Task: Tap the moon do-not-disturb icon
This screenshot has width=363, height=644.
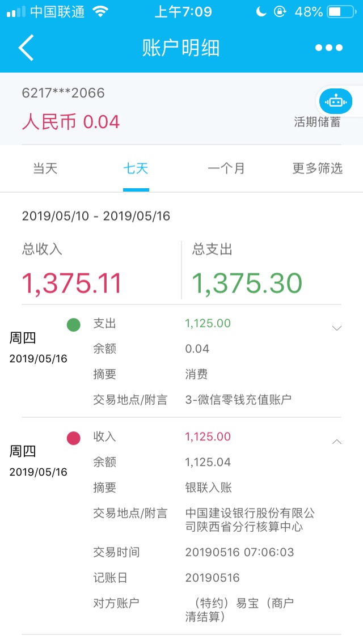Action: [261, 11]
